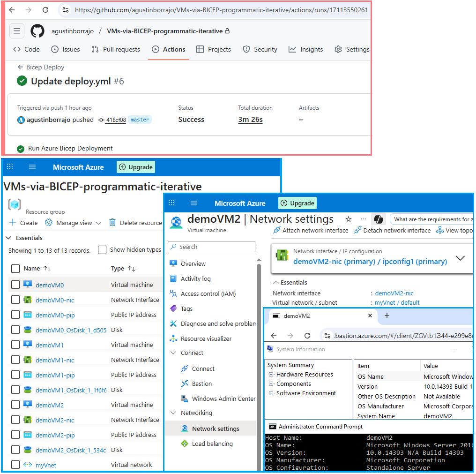Sort resources by Type column
476x474 pixels.
pos(123,269)
